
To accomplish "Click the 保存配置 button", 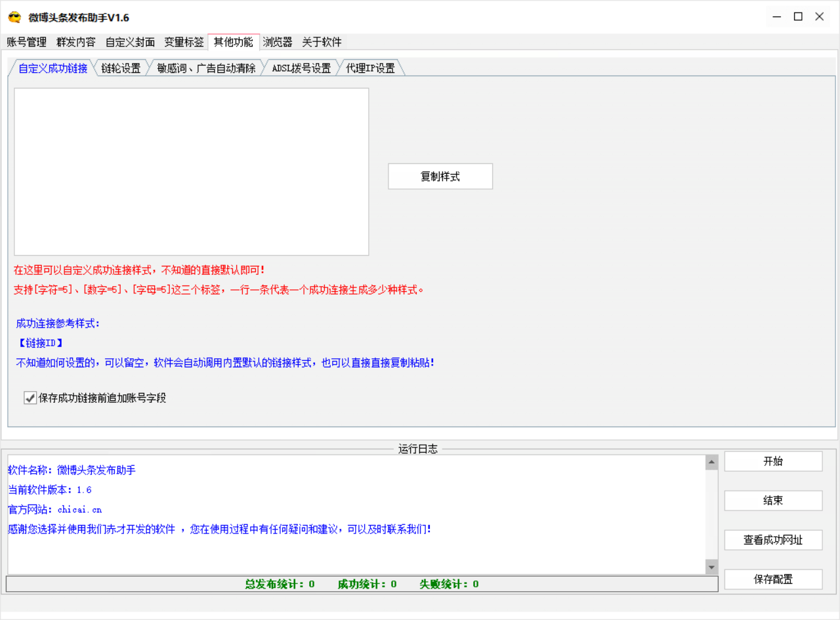I will [x=773, y=579].
